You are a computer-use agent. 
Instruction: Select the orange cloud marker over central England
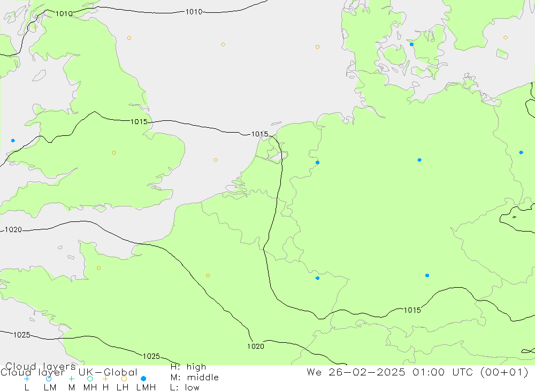tap(114, 153)
